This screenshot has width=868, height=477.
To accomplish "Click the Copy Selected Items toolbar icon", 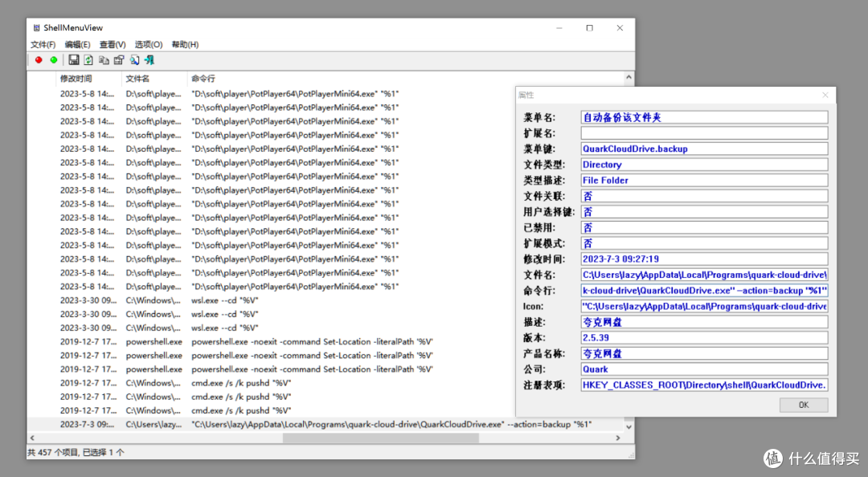I will click(x=104, y=59).
